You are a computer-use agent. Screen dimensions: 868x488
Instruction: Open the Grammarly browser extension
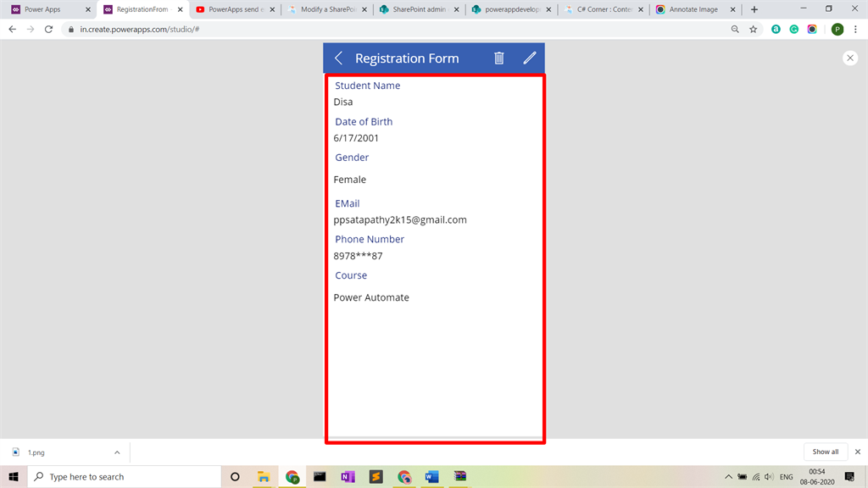[x=793, y=28]
